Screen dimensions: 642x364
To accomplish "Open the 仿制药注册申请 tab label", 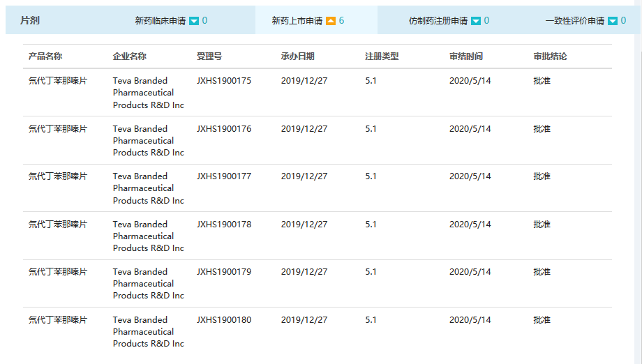I will pyautogui.click(x=438, y=21).
